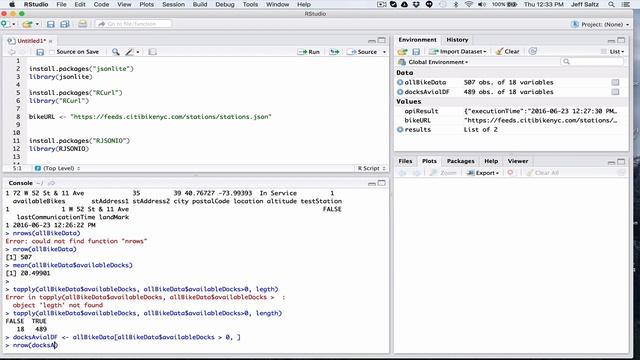The image size is (640, 360).
Task: Remove current plot with red X icon
Action: pyautogui.click(x=510, y=173)
